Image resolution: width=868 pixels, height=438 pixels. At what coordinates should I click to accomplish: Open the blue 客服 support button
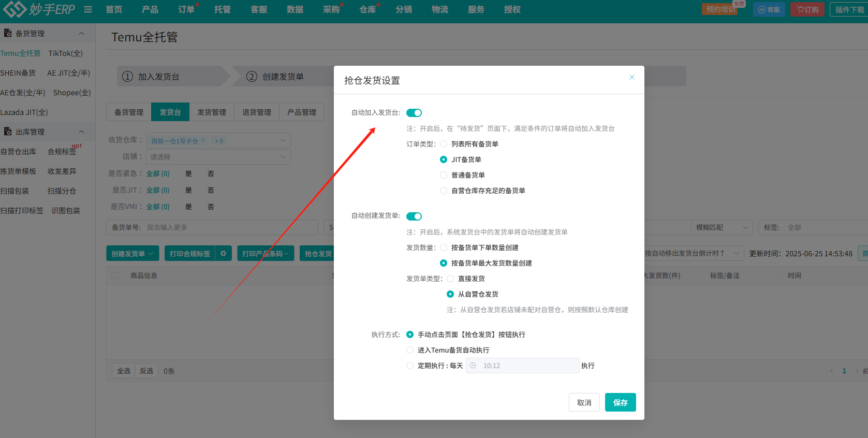coord(769,9)
